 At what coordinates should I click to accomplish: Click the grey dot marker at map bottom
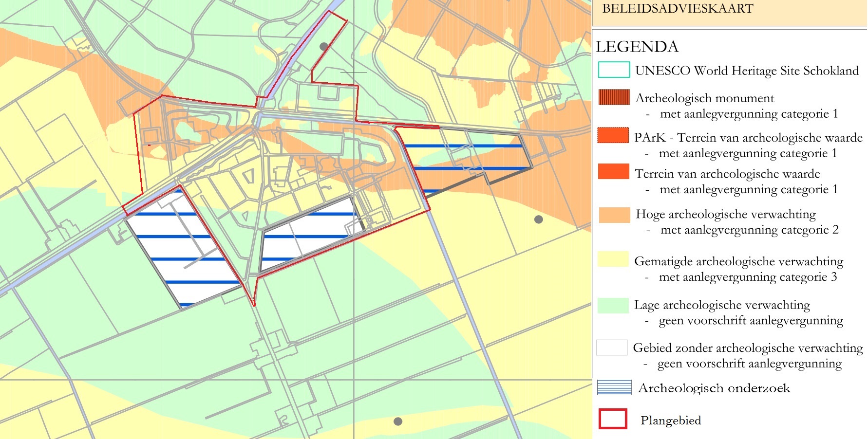pos(398,421)
